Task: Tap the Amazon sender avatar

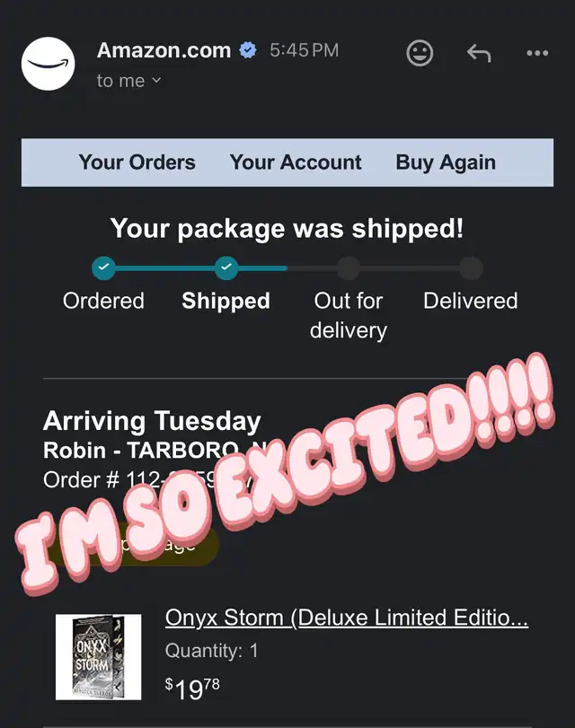Action: click(x=48, y=64)
